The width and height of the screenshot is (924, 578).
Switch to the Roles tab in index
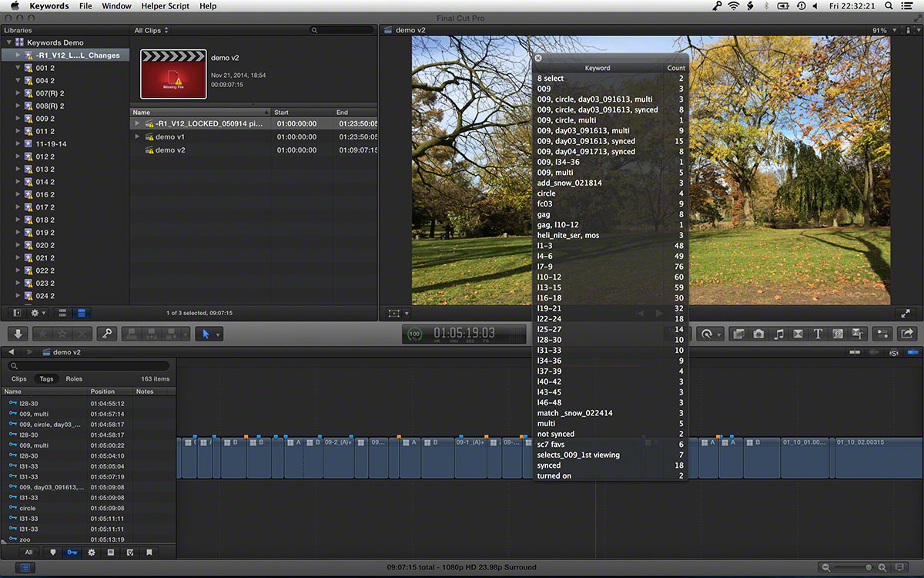click(74, 379)
